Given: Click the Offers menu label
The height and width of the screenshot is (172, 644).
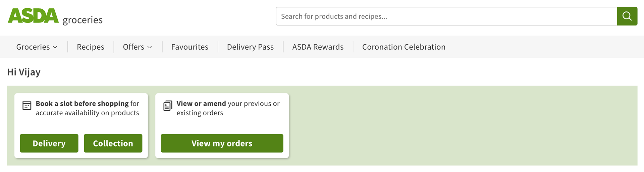Looking at the screenshot, I should coord(133,47).
